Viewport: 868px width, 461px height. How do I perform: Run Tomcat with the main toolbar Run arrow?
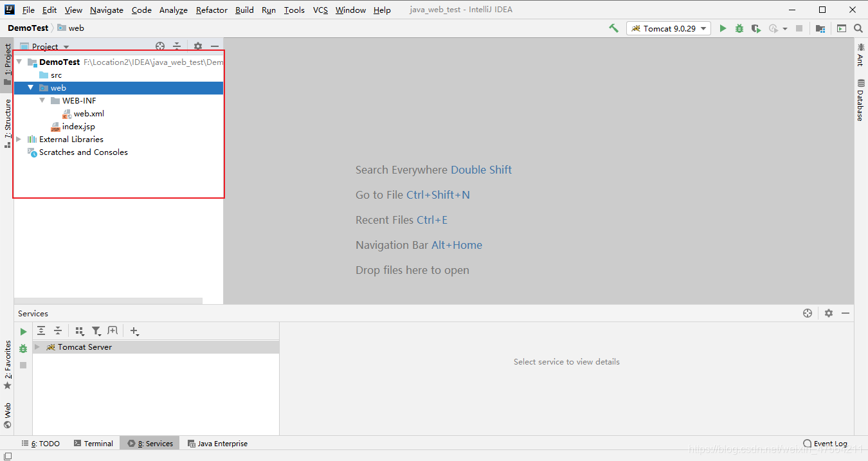[x=723, y=28]
